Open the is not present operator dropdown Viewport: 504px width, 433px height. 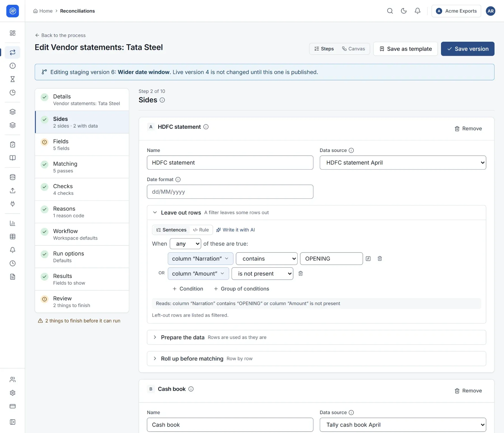262,273
